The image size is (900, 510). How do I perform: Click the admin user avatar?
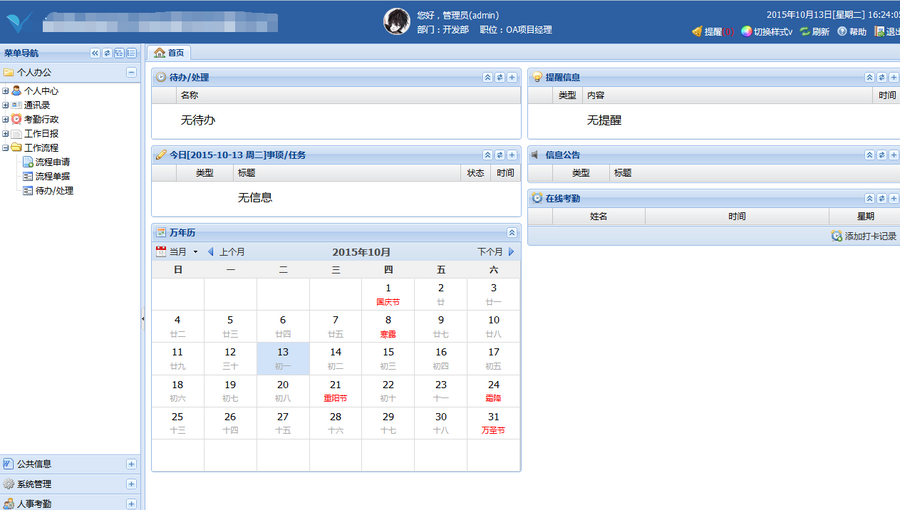coord(397,21)
